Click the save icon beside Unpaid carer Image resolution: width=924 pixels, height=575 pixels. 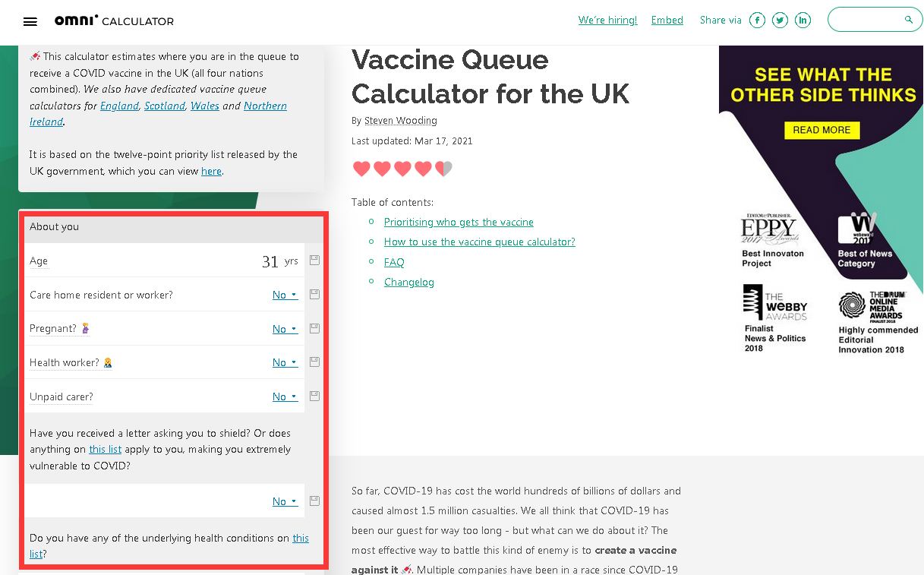point(314,396)
